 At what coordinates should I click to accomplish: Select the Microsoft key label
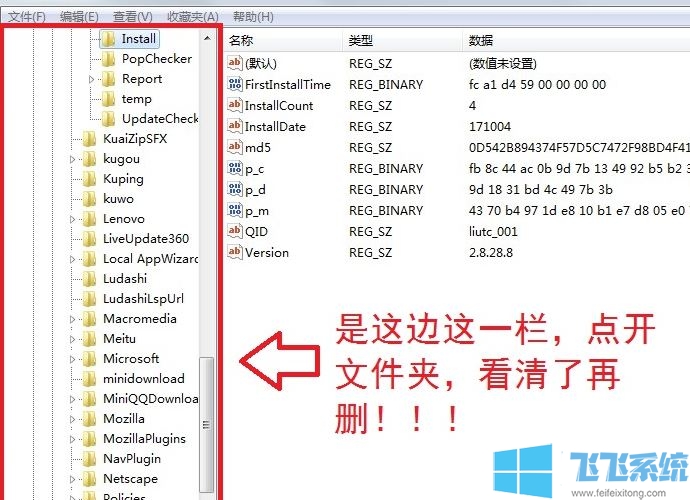pyautogui.click(x=131, y=359)
